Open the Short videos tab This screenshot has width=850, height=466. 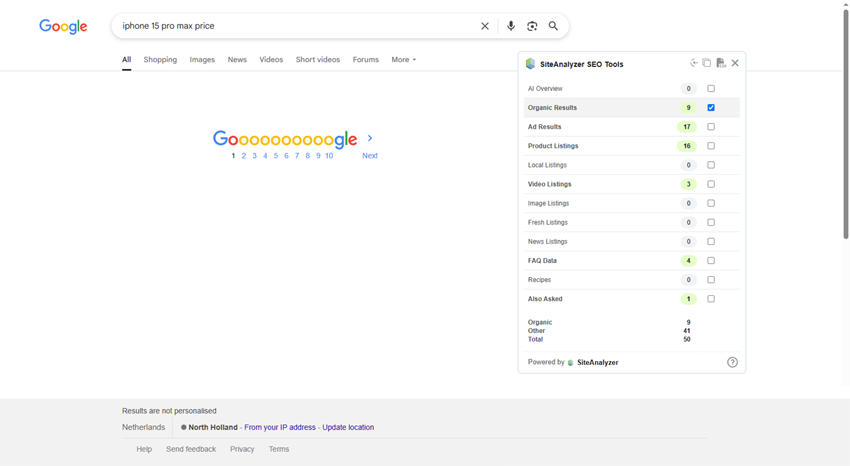tap(318, 60)
